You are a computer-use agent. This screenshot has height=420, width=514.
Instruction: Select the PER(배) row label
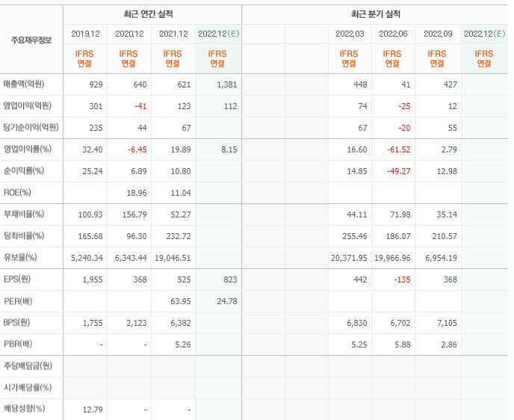click(x=18, y=301)
